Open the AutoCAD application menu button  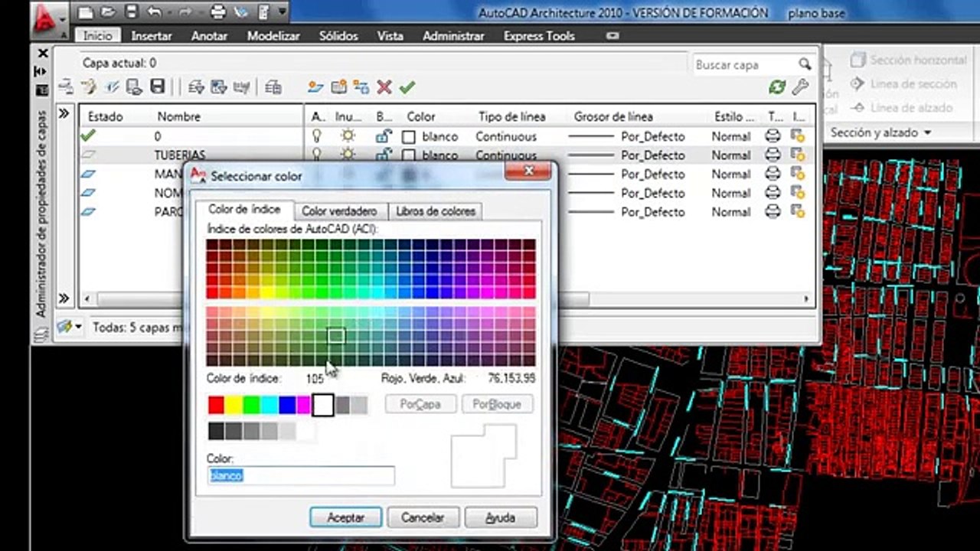[x=49, y=19]
